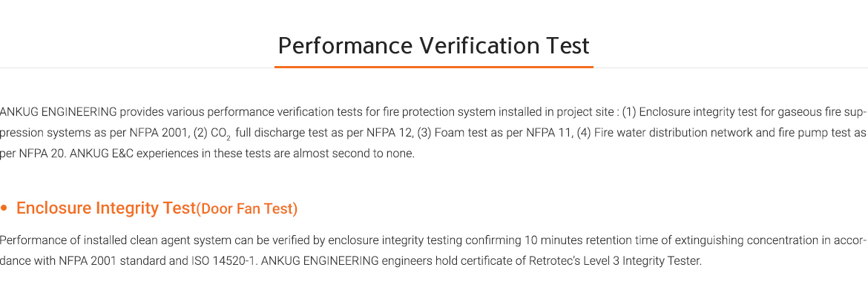
Task: Click the word Performance starting the second paragraph
Action: point(27,240)
